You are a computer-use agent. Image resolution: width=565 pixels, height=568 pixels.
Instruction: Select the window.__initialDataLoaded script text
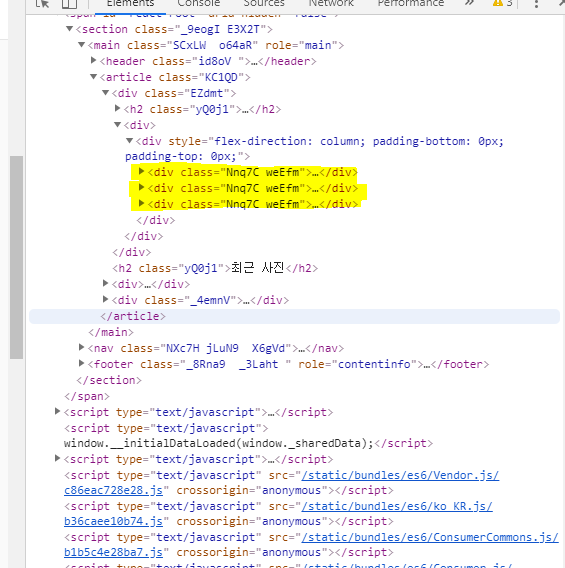218,443
